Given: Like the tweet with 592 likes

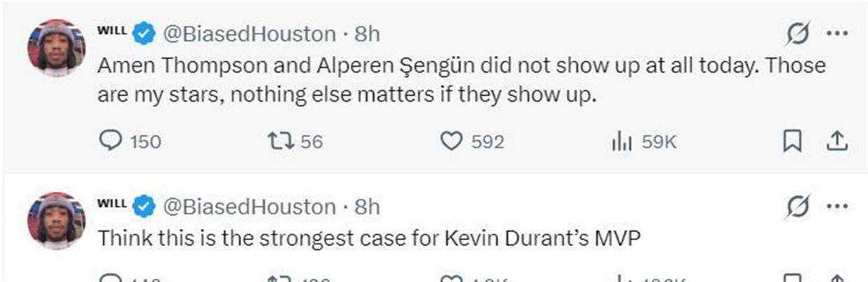Looking at the screenshot, I should click(452, 142).
